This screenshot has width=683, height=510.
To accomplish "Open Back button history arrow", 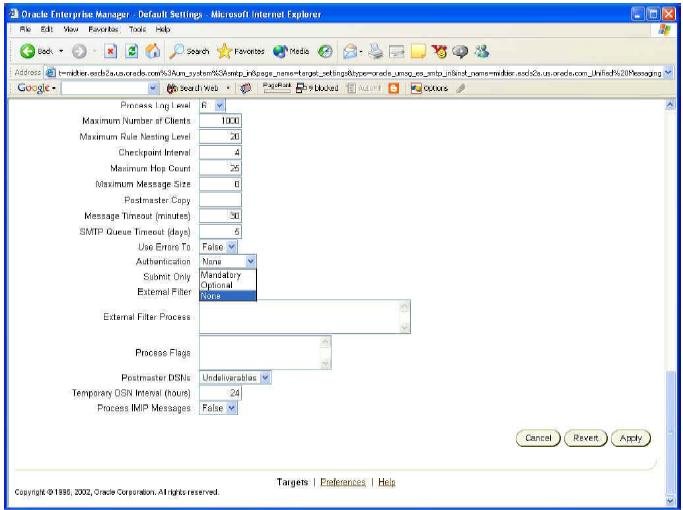I will [x=61, y=51].
